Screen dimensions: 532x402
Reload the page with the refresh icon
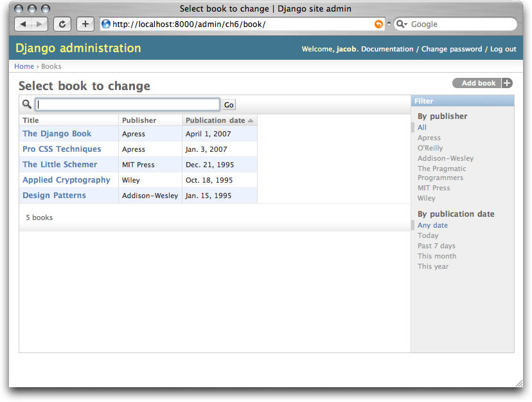click(62, 24)
